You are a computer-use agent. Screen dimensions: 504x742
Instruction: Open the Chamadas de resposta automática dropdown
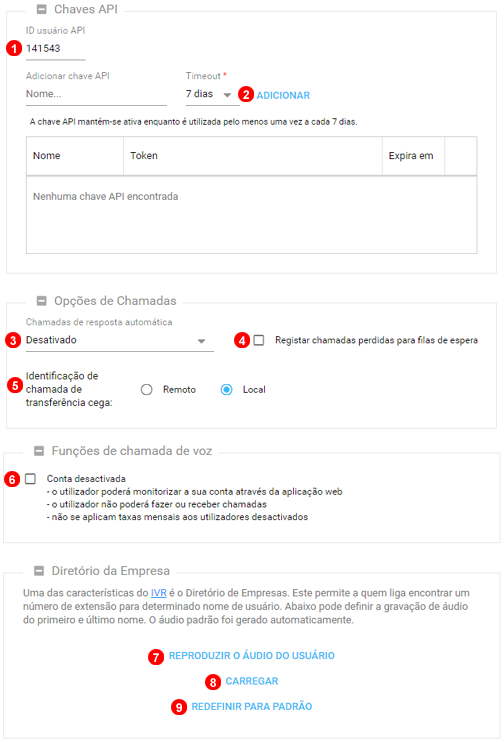tap(120, 341)
